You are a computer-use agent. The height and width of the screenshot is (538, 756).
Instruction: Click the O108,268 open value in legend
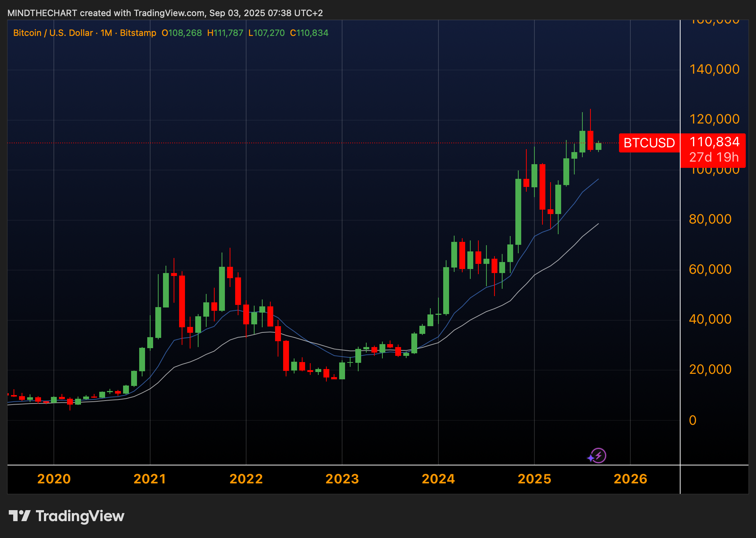pyautogui.click(x=182, y=33)
